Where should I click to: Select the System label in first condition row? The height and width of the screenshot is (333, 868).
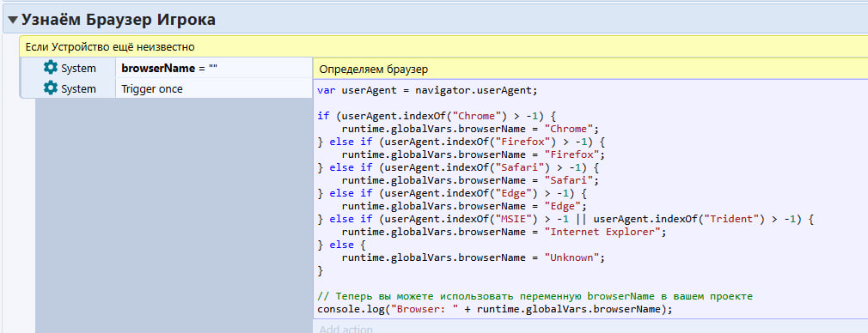tap(78, 68)
